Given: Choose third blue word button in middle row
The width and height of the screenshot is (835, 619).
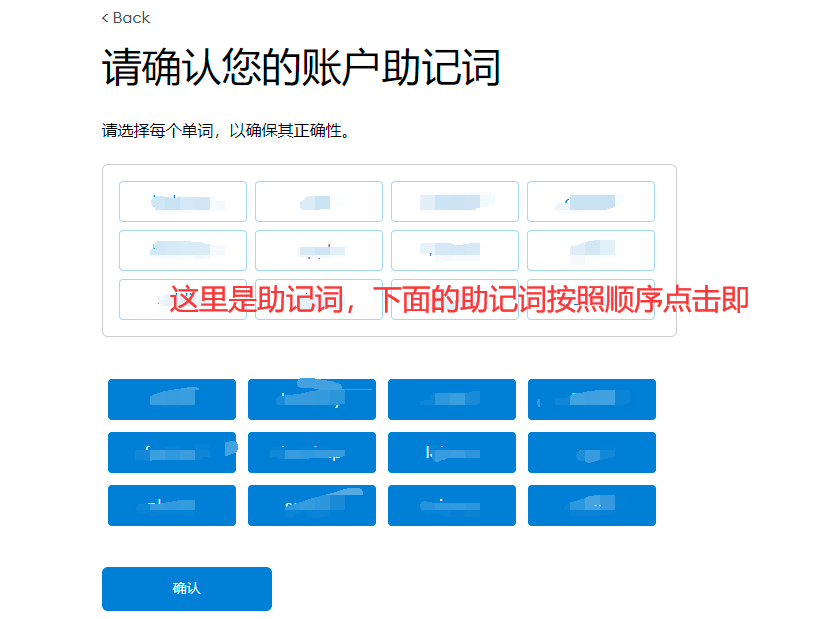Looking at the screenshot, I should 452,452.
